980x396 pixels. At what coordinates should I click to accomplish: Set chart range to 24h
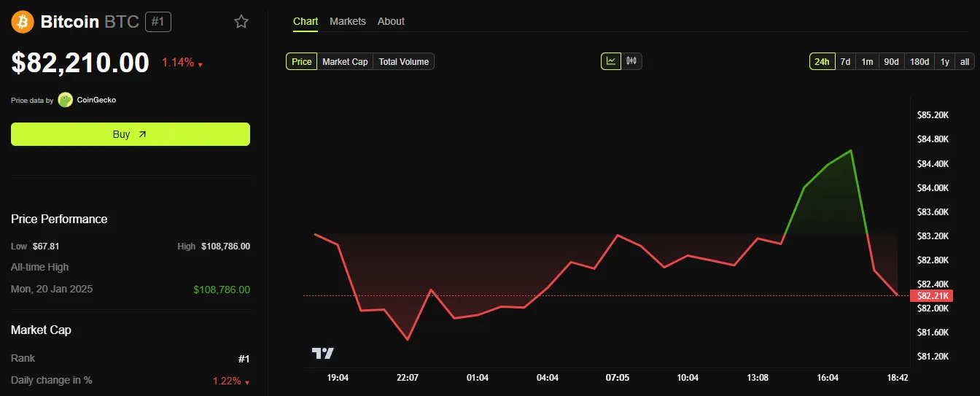tap(822, 61)
